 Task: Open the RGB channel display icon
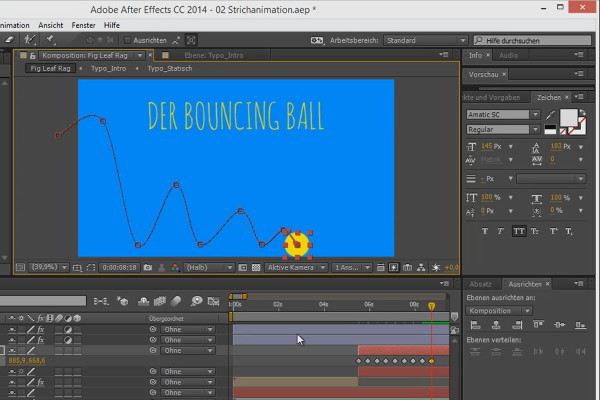point(175,268)
